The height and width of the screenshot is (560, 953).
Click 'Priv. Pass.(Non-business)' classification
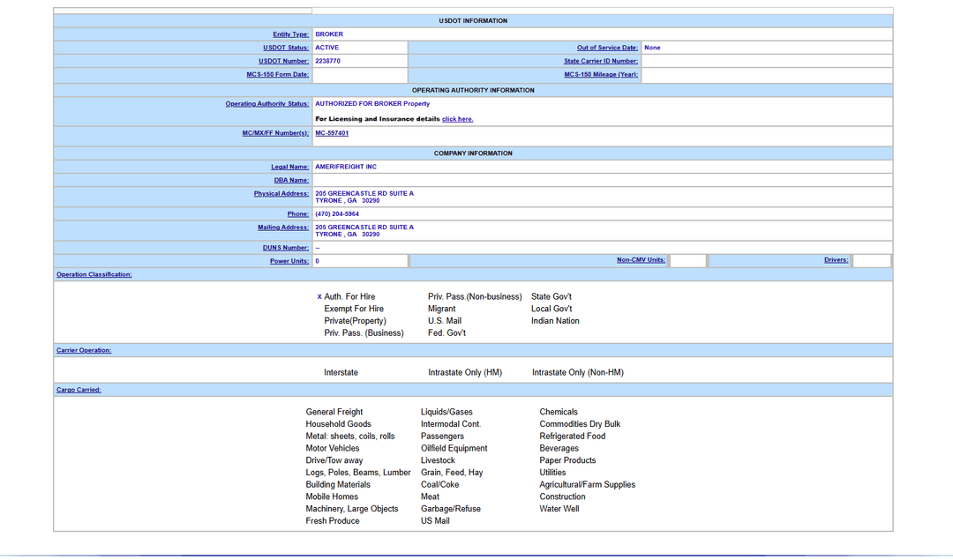(475, 297)
